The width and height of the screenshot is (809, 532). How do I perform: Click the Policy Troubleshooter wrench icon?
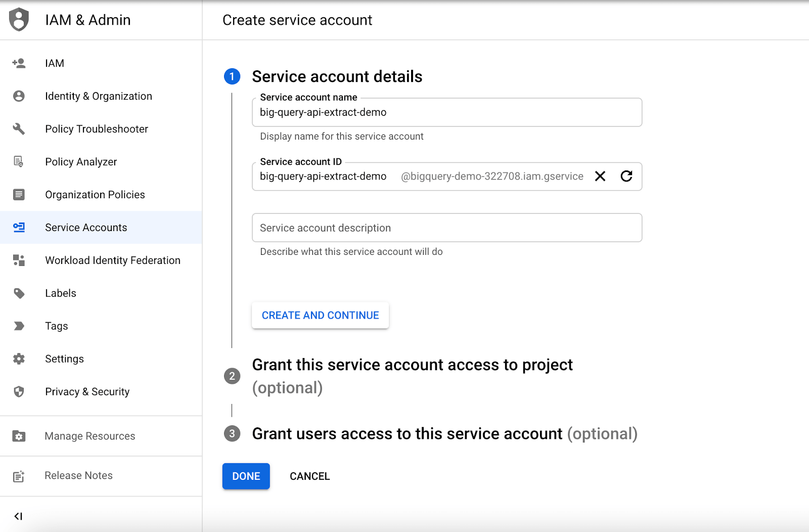(x=19, y=129)
